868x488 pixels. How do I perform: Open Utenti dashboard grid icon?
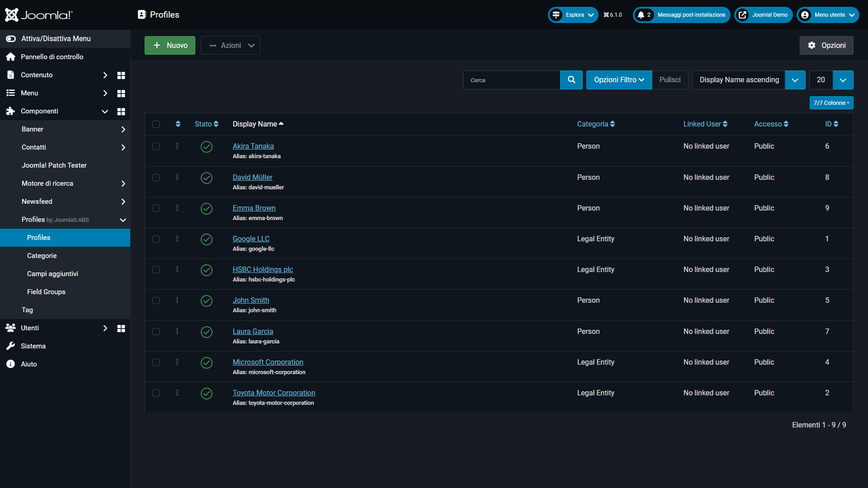click(121, 328)
